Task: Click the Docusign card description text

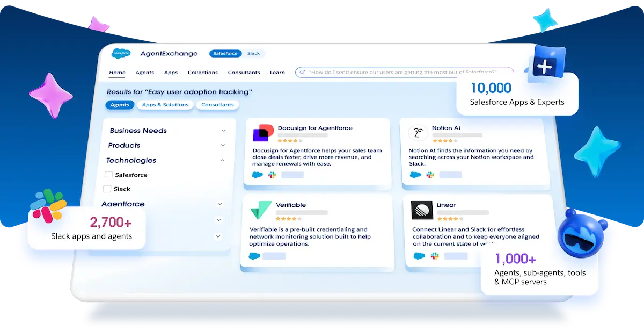Action: point(317,157)
